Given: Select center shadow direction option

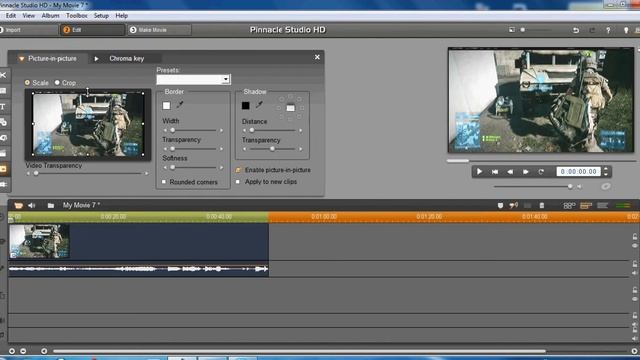Looking at the screenshot, I should [x=290, y=108].
